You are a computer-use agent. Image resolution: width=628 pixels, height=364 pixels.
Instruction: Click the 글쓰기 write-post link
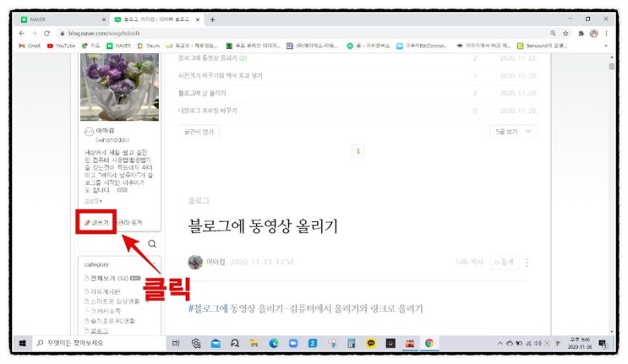click(96, 222)
